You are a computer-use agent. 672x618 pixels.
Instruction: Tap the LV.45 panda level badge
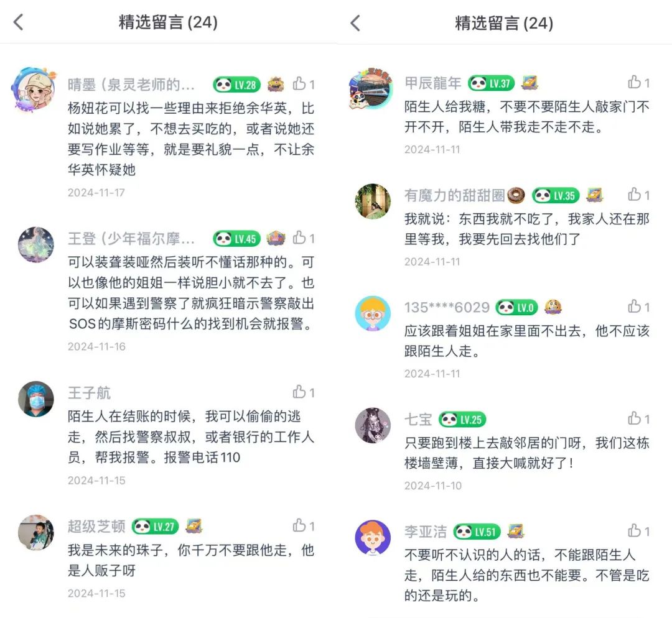coord(236,239)
